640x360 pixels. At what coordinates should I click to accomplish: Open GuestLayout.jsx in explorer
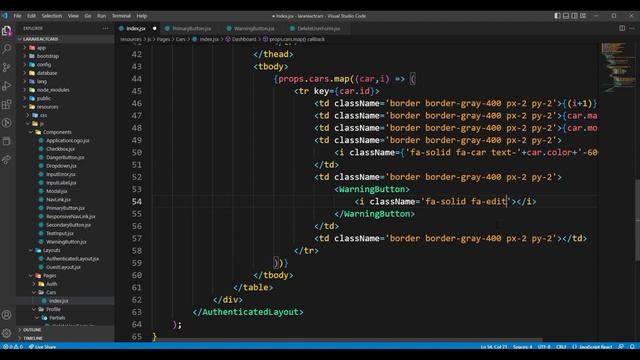(x=63, y=267)
